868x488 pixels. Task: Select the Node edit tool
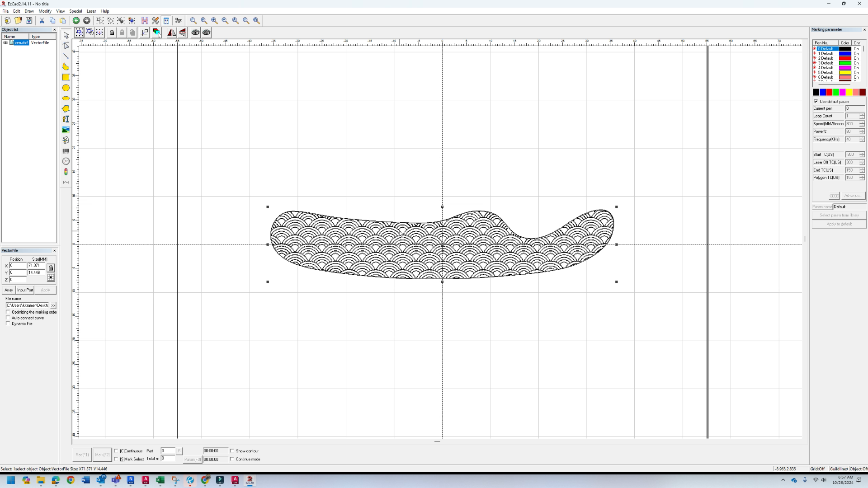click(x=66, y=46)
